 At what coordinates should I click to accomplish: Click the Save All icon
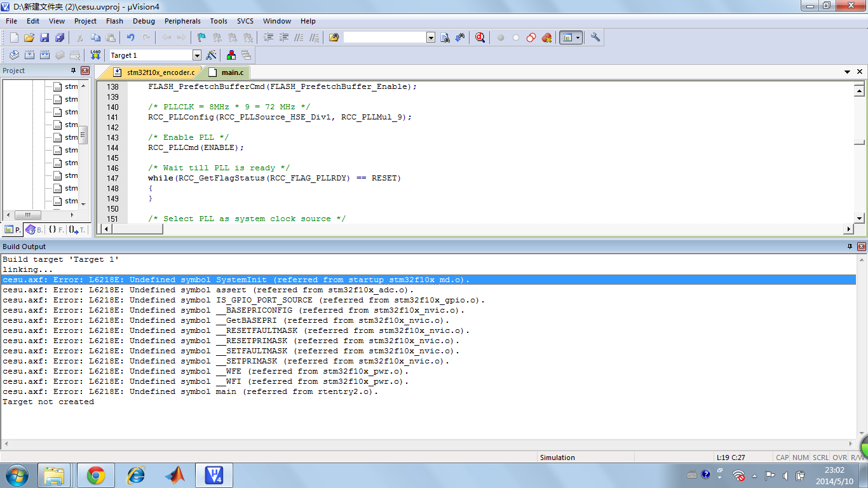[x=60, y=37]
